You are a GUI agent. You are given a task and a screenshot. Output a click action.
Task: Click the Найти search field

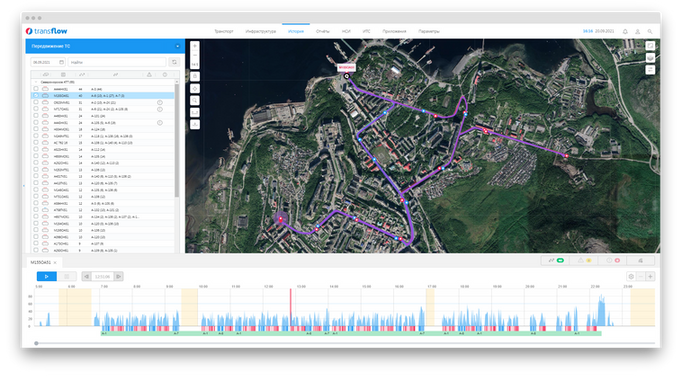(117, 62)
